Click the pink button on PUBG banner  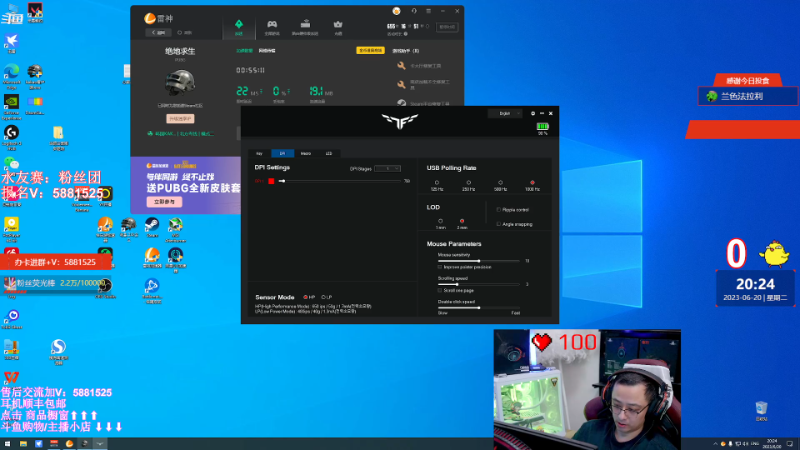[x=164, y=202]
